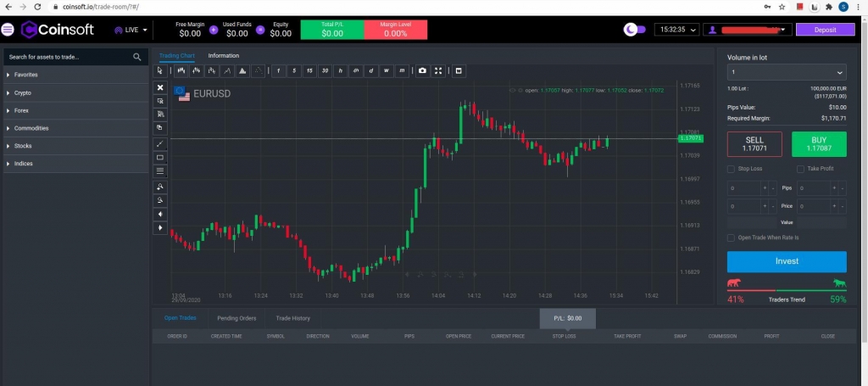Set 5 minute timeframe
Viewport: 868px width, 386px height.
click(294, 71)
